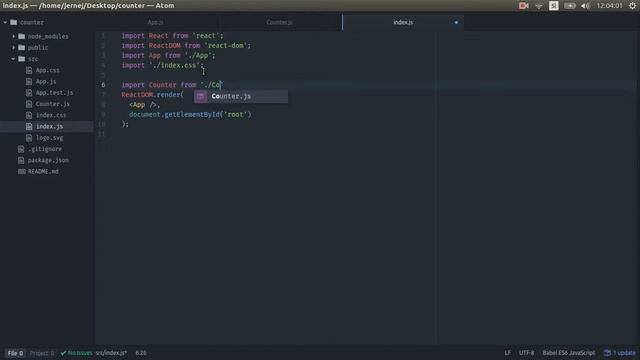Click the src/index.js path in status bar
The image size is (640, 360).
pyautogui.click(x=111, y=353)
